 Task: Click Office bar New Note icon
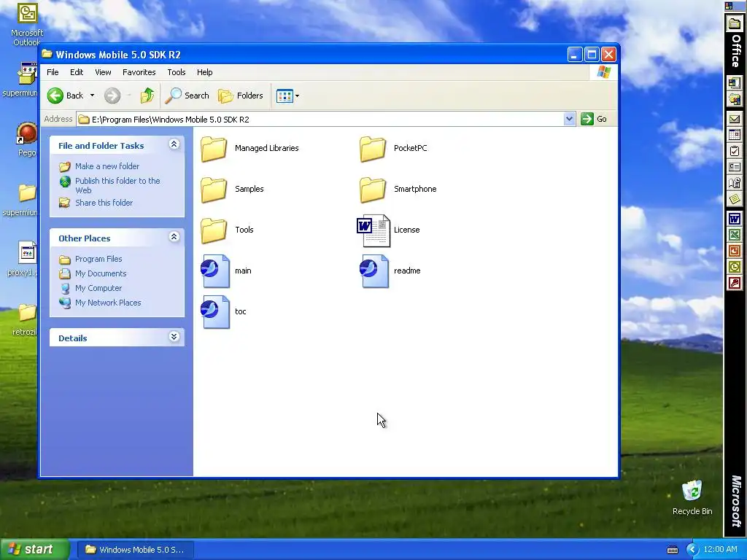(x=735, y=198)
